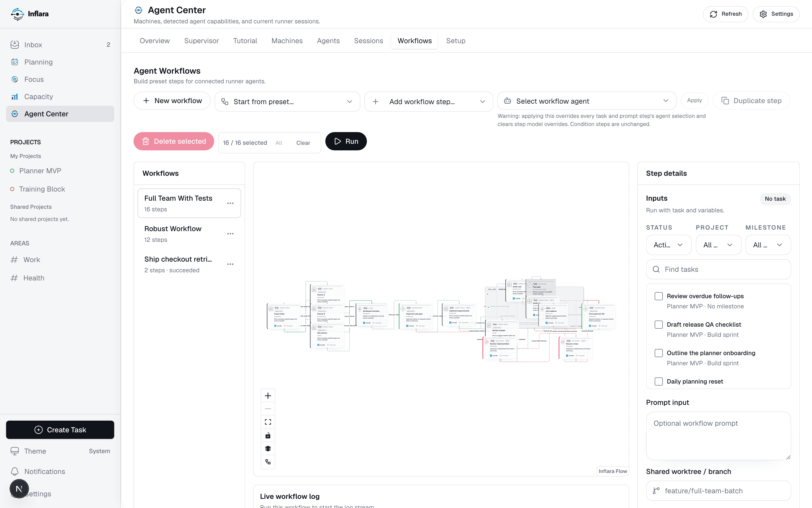Run the selected workflow

pyautogui.click(x=346, y=141)
